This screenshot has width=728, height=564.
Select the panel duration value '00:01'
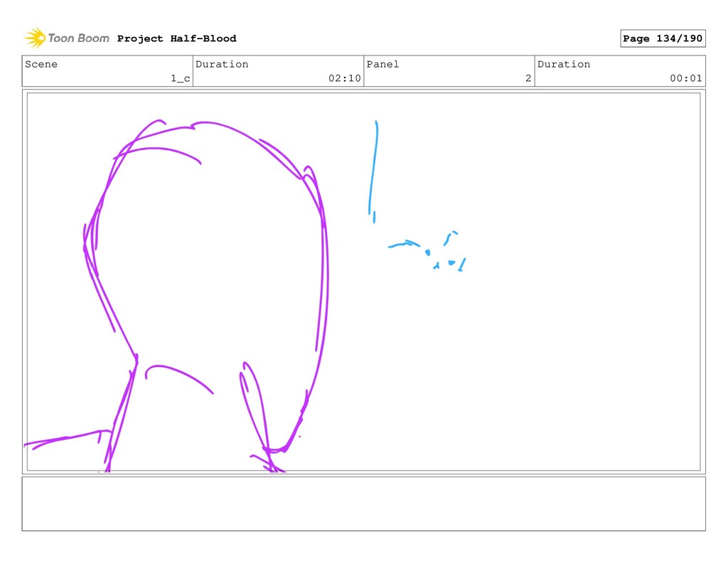(686, 78)
